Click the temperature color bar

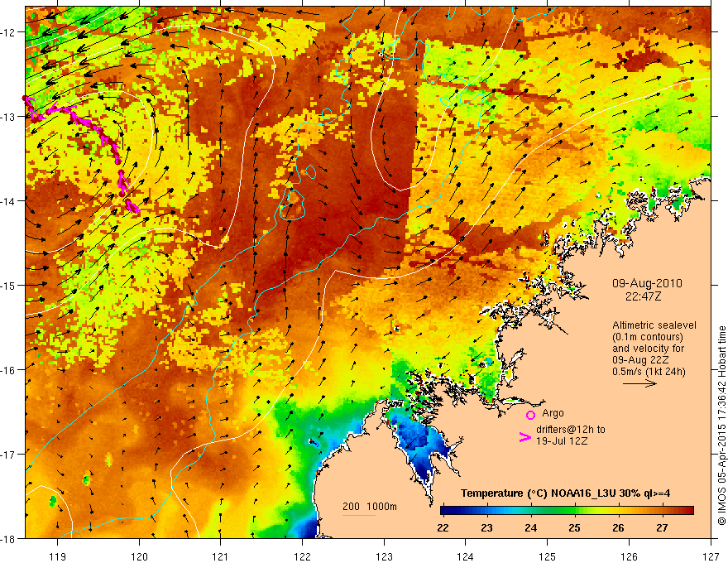567,510
